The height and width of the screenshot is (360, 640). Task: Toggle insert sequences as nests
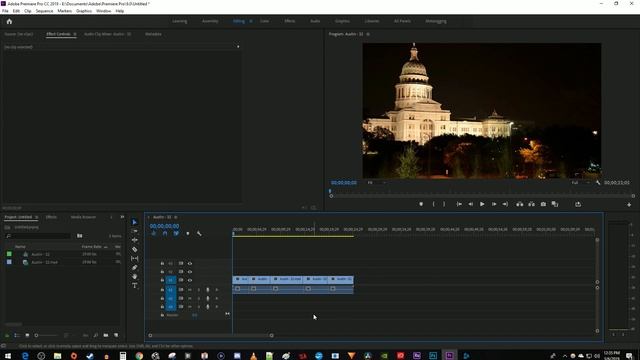[x=153, y=233]
